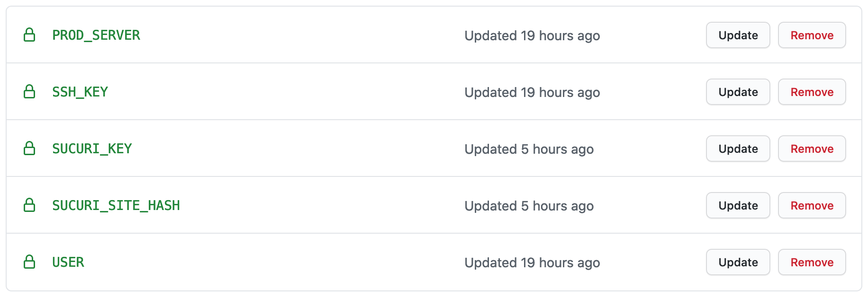The height and width of the screenshot is (298, 868).
Task: Click the USER secret name
Action: tap(68, 263)
